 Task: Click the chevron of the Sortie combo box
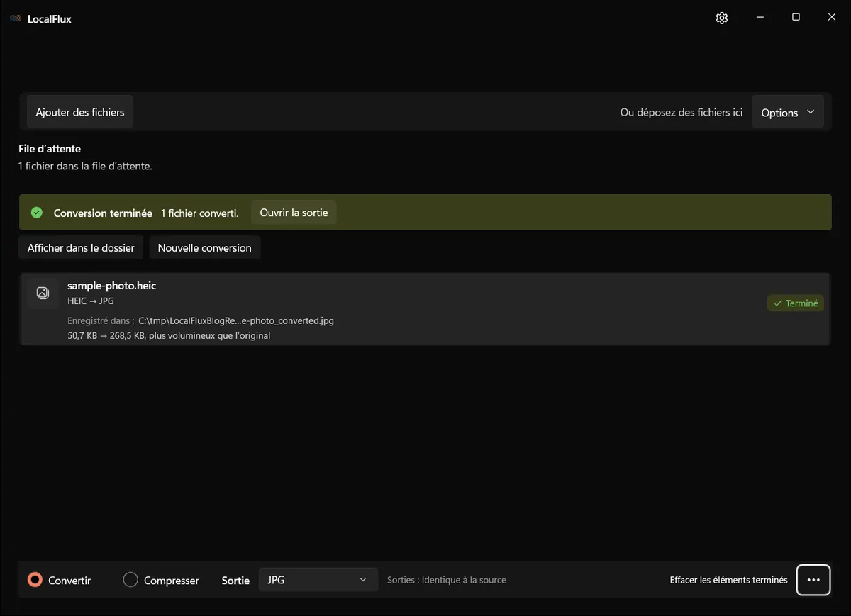(363, 580)
